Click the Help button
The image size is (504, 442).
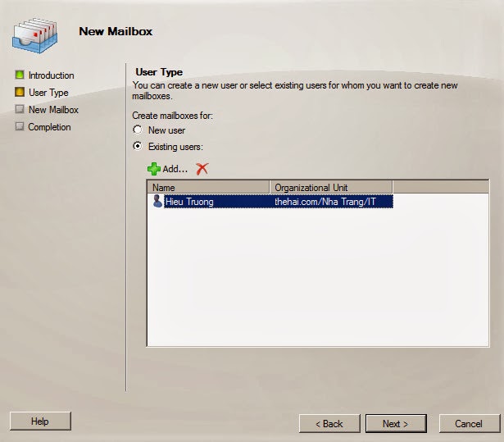point(40,421)
